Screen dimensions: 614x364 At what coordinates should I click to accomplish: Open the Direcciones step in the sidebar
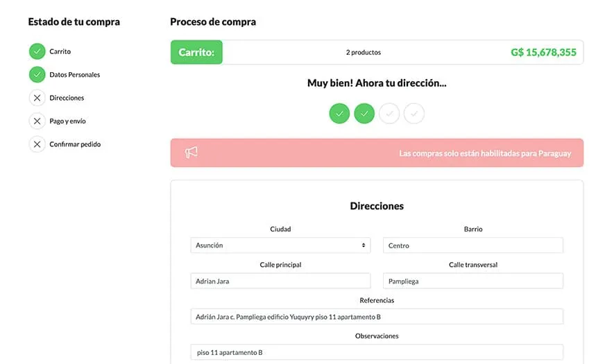pyautogui.click(x=67, y=98)
